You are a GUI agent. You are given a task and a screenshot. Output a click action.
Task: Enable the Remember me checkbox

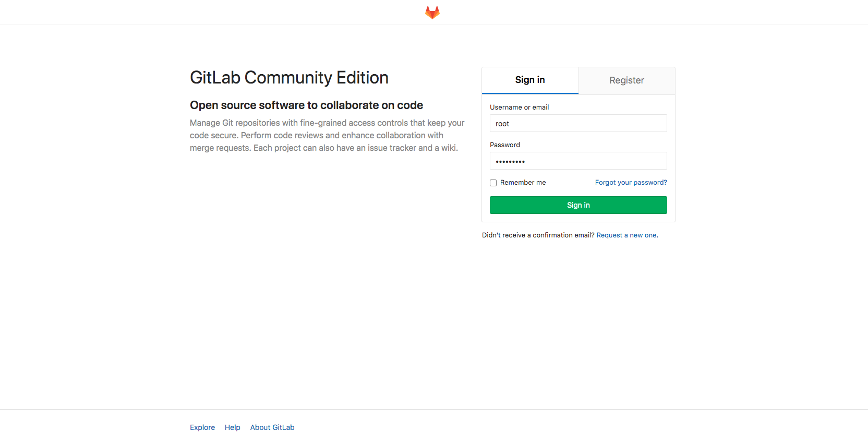click(493, 183)
